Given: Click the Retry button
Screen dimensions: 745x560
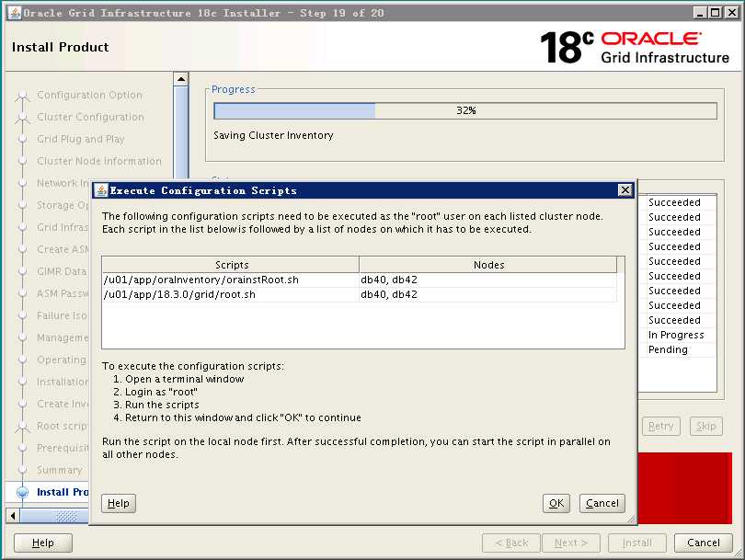Looking at the screenshot, I should (x=661, y=426).
